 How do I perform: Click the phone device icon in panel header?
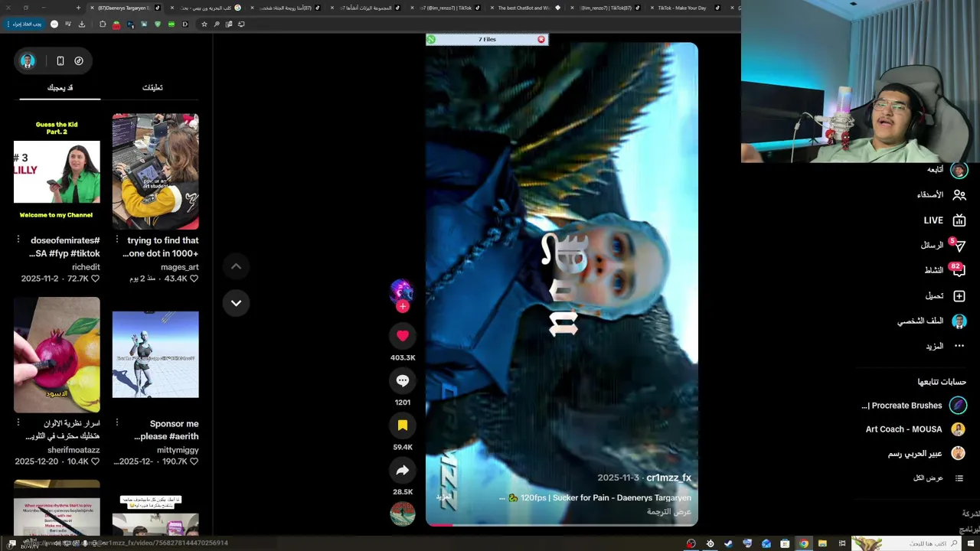(x=60, y=60)
